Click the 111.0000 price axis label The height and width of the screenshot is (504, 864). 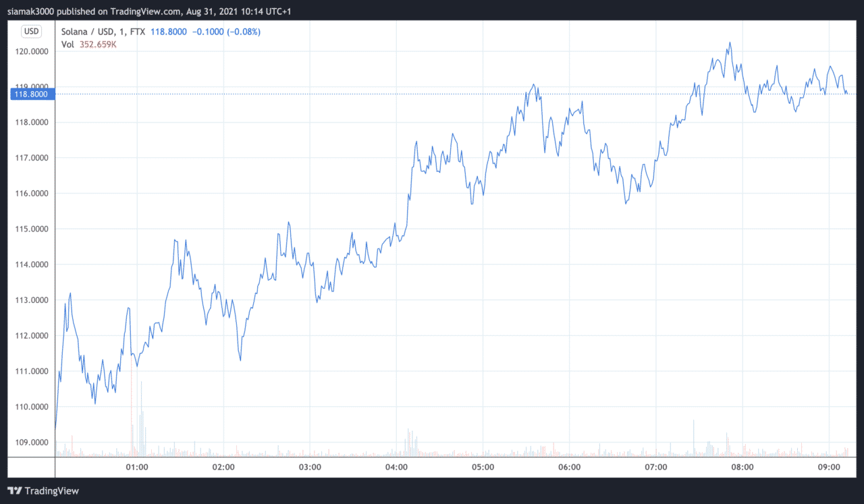click(x=30, y=372)
